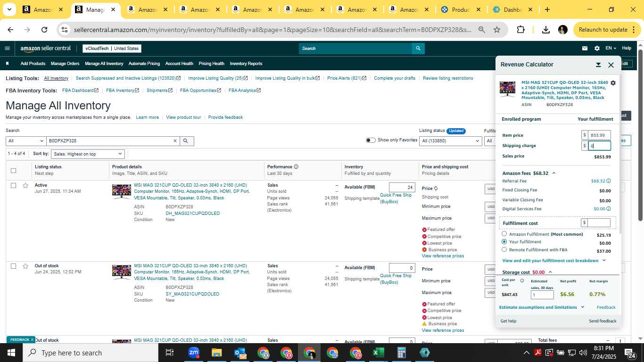Click the Digital Services Fee info icon
This screenshot has height=362, width=644.
[609, 209]
